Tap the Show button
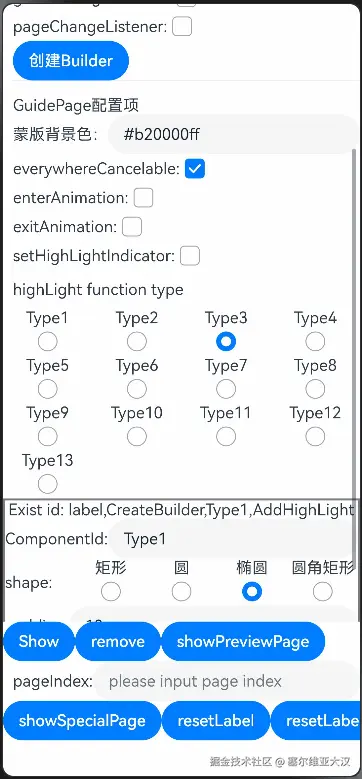The image size is (362, 779). coord(39,641)
